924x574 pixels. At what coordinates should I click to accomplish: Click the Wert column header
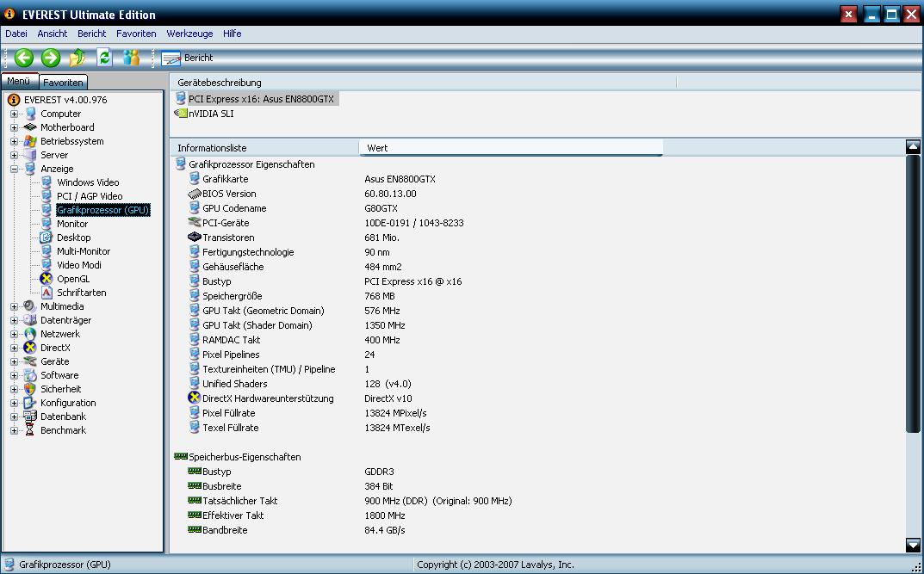click(511, 148)
